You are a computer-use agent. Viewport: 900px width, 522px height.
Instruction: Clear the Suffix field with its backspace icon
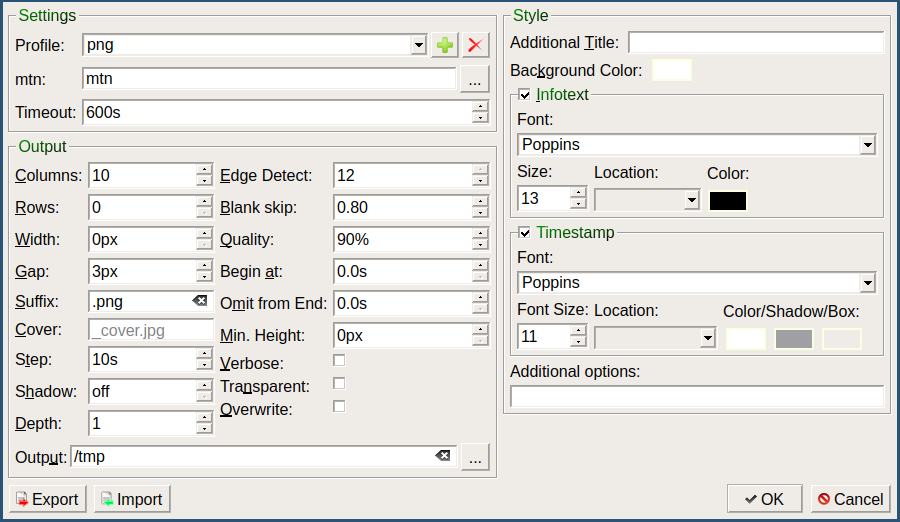[x=200, y=301]
